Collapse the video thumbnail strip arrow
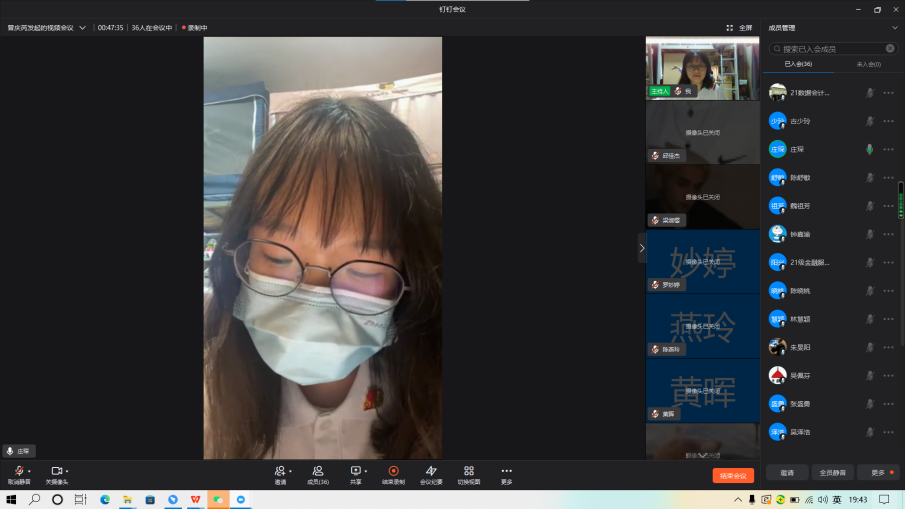 [642, 248]
